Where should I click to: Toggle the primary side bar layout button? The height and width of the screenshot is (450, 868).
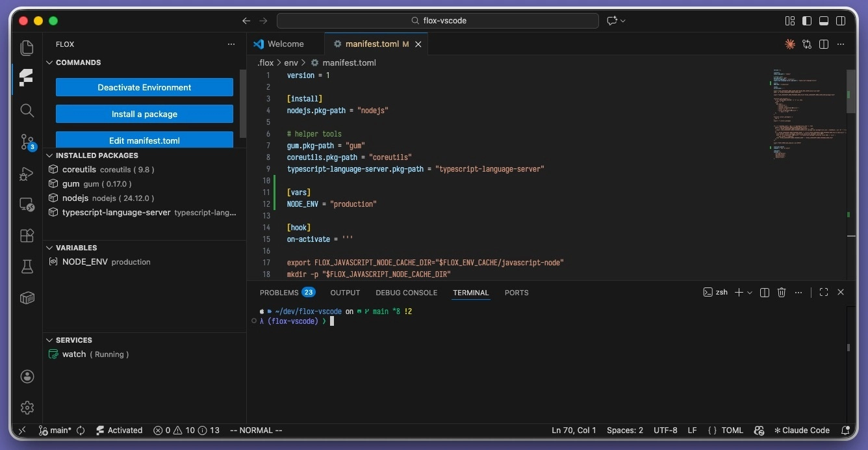pos(807,21)
